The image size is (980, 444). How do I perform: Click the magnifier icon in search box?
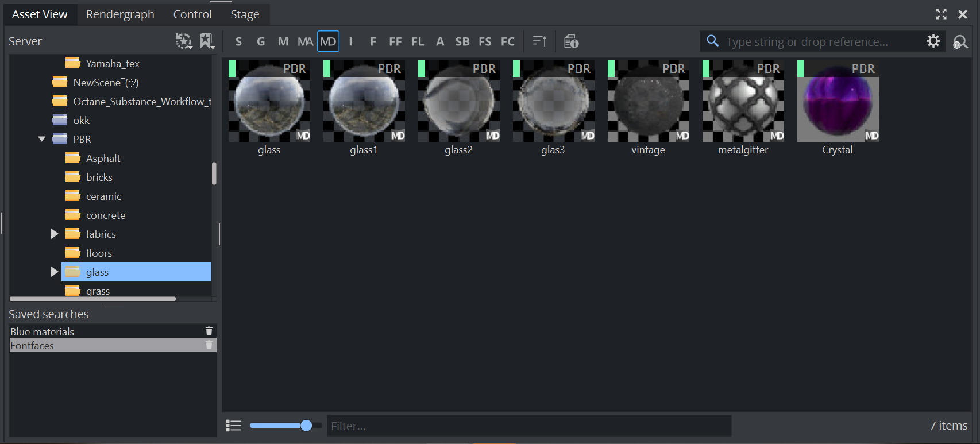(712, 41)
